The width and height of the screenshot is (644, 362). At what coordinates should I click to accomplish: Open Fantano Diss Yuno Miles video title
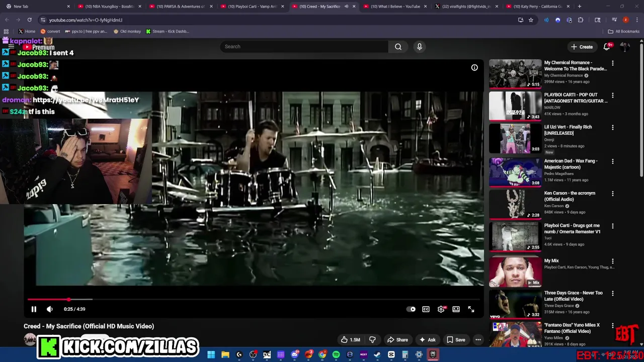tap(572, 328)
